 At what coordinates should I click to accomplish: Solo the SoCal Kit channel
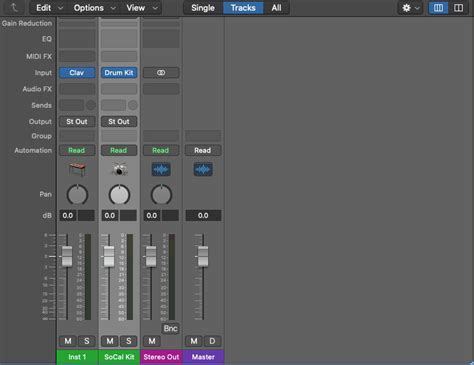click(x=129, y=341)
